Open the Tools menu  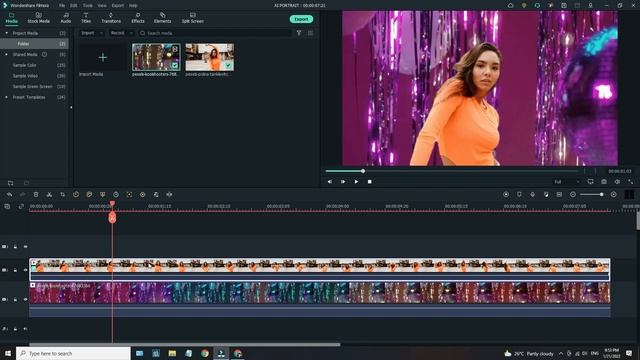[x=87, y=6]
